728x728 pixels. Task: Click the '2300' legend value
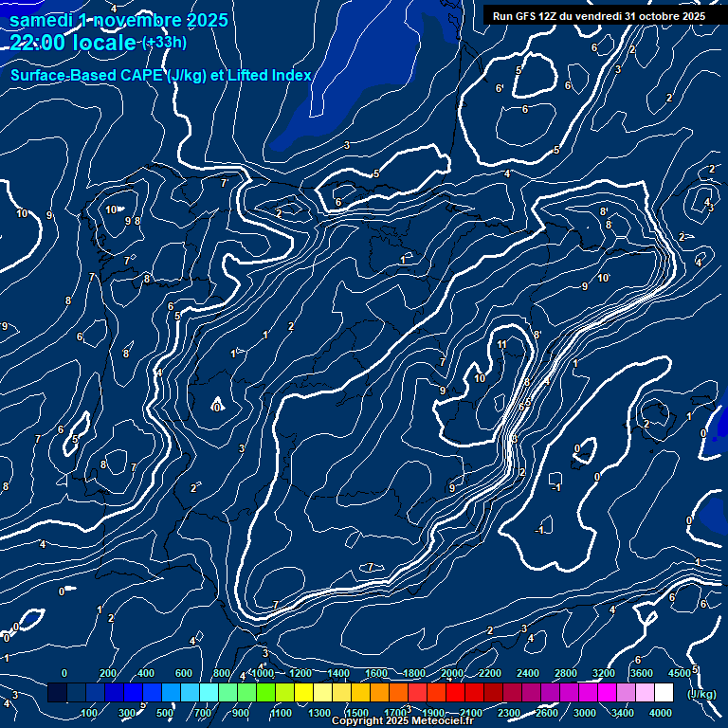(509, 713)
